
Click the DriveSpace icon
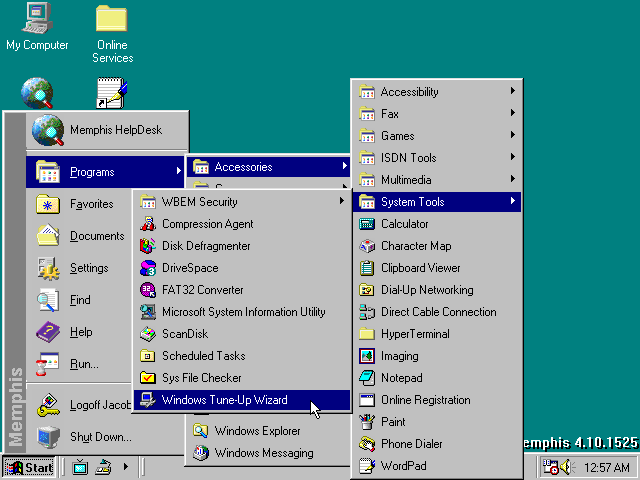pos(148,268)
